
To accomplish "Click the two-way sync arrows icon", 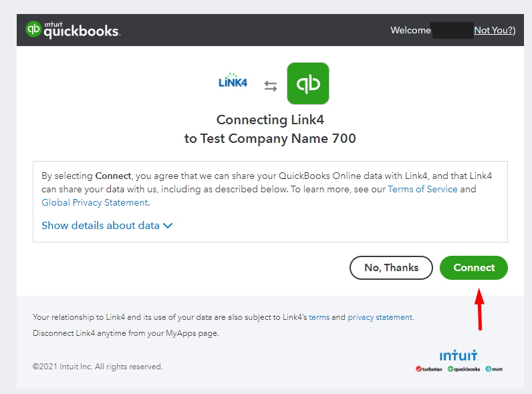I will click(271, 85).
